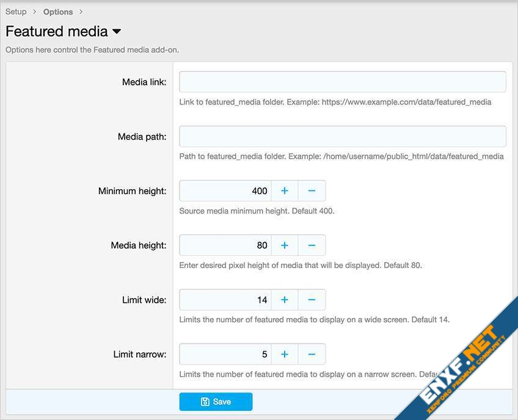The image size is (518, 420).
Task: Edit the Limit narrow number field
Action: click(x=225, y=355)
